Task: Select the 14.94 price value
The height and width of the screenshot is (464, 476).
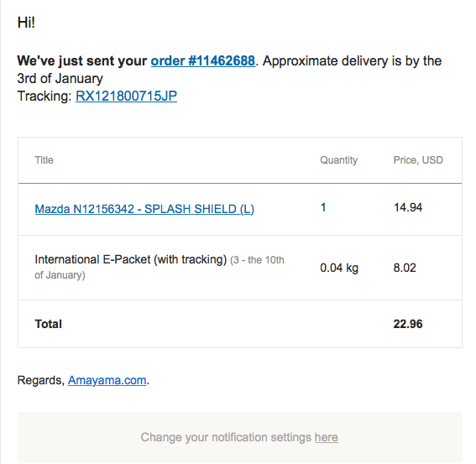Action: tap(408, 207)
